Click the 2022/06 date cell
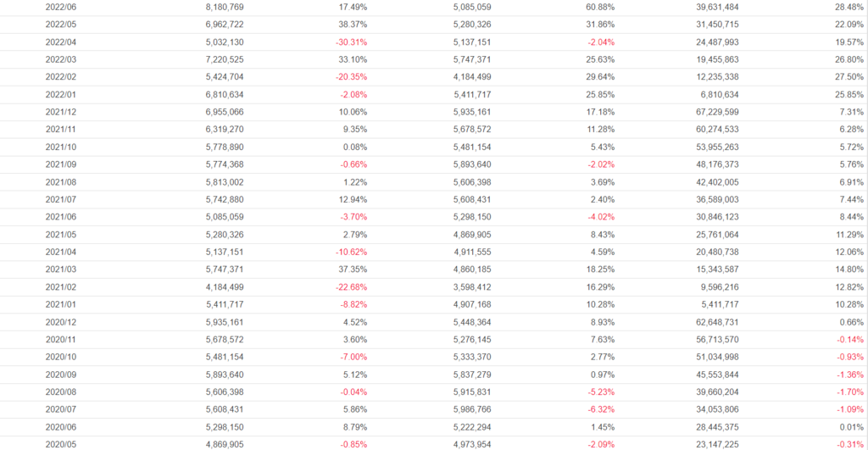The image size is (868, 450). 61,7
